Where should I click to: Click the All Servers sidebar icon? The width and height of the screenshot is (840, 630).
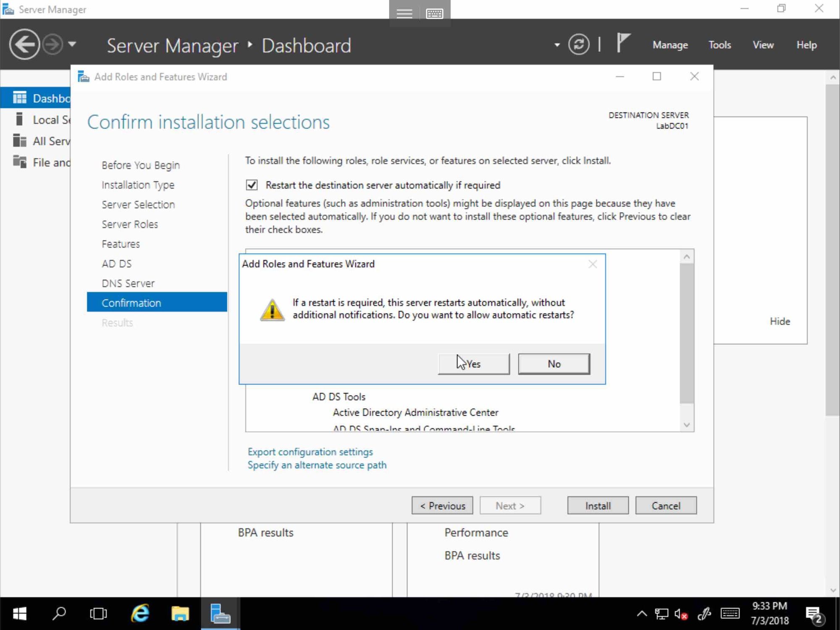click(x=20, y=140)
